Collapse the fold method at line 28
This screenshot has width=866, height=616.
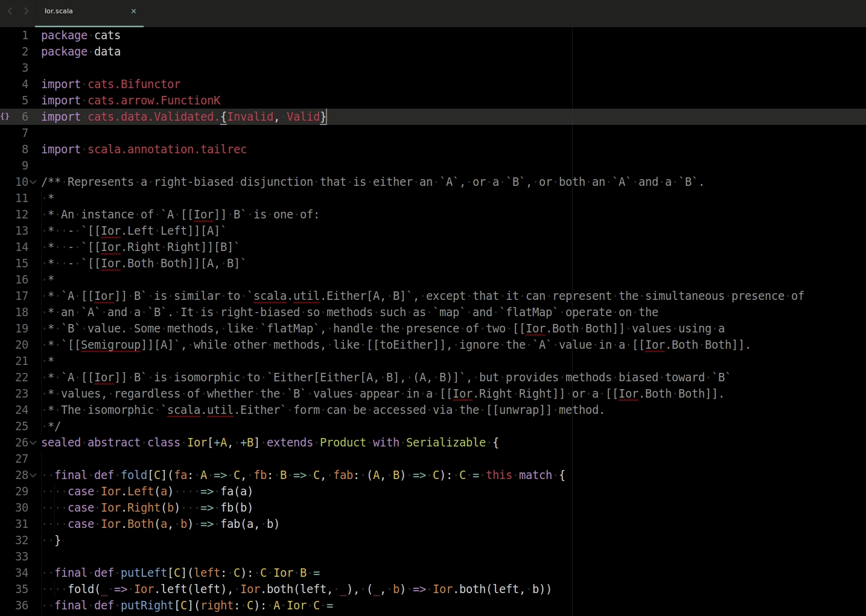(33, 475)
